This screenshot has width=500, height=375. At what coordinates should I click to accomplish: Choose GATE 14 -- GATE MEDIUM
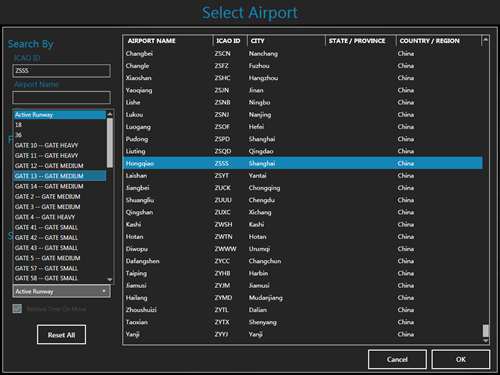[60, 186]
